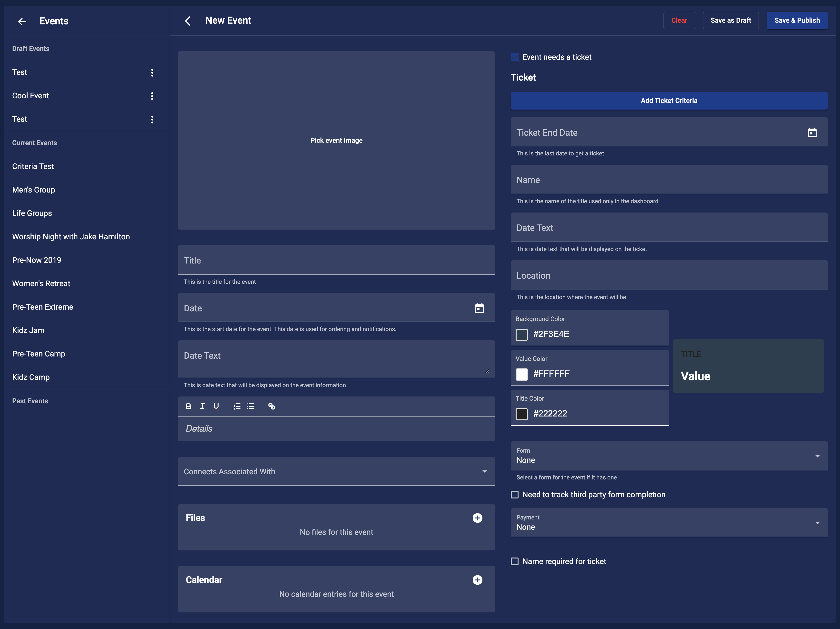Open the Ticket End Date calendar picker

pos(812,132)
